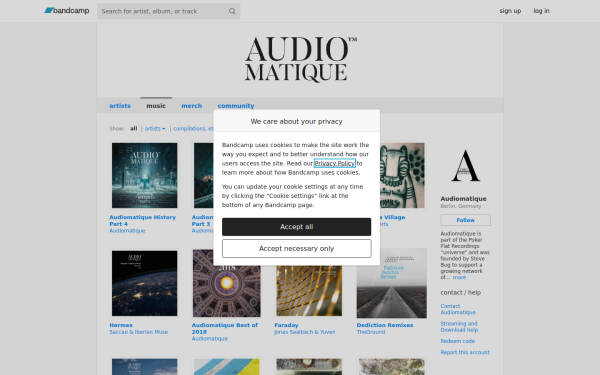Screen dimensions: 600x375
Task: Click the Redeem code link
Action: pyautogui.click(x=457, y=341)
